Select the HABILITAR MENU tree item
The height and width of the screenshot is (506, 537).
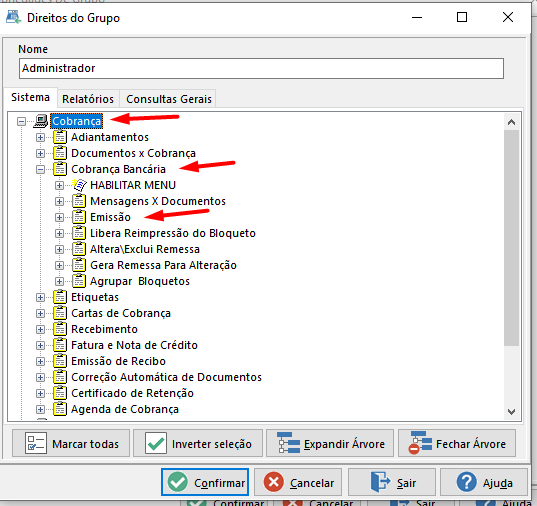pyautogui.click(x=133, y=185)
